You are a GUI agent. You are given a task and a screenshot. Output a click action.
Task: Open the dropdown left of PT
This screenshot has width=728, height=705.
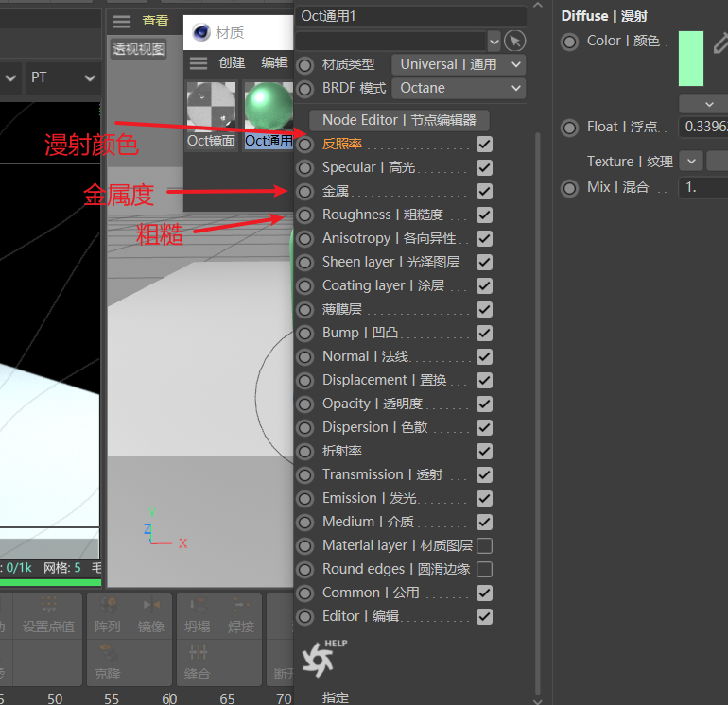(10, 78)
